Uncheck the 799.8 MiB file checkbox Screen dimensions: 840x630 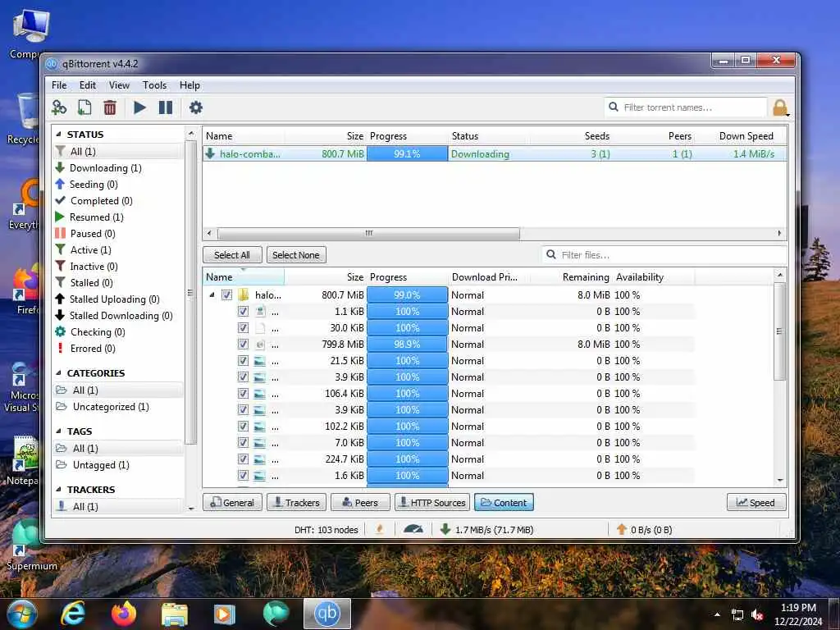point(243,344)
